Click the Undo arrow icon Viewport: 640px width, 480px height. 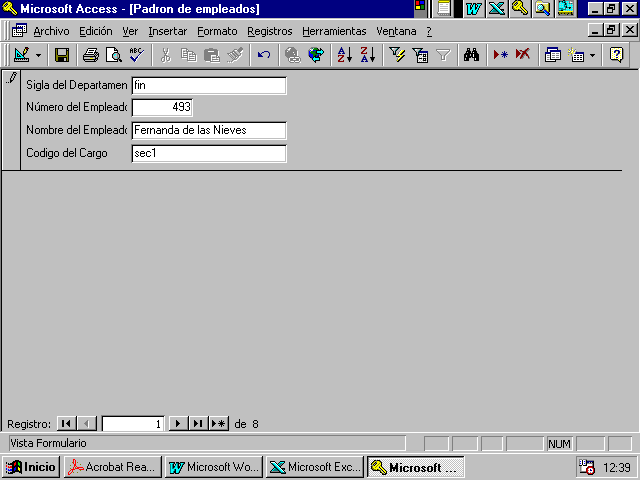click(x=264, y=55)
